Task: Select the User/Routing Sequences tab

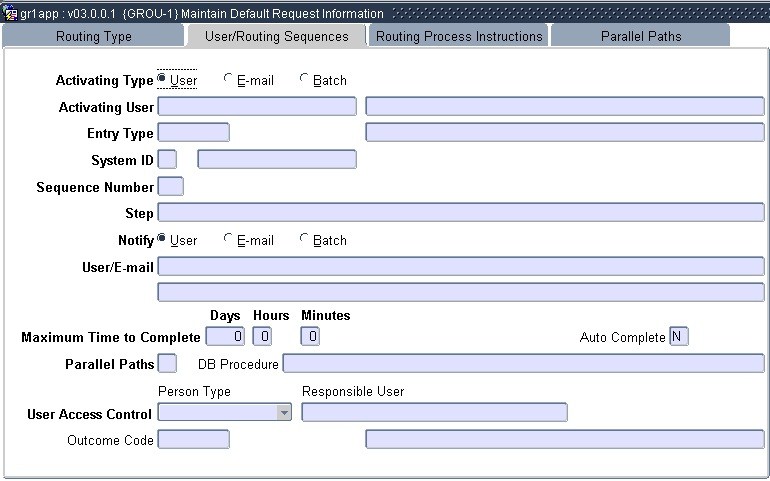Action: click(x=276, y=36)
